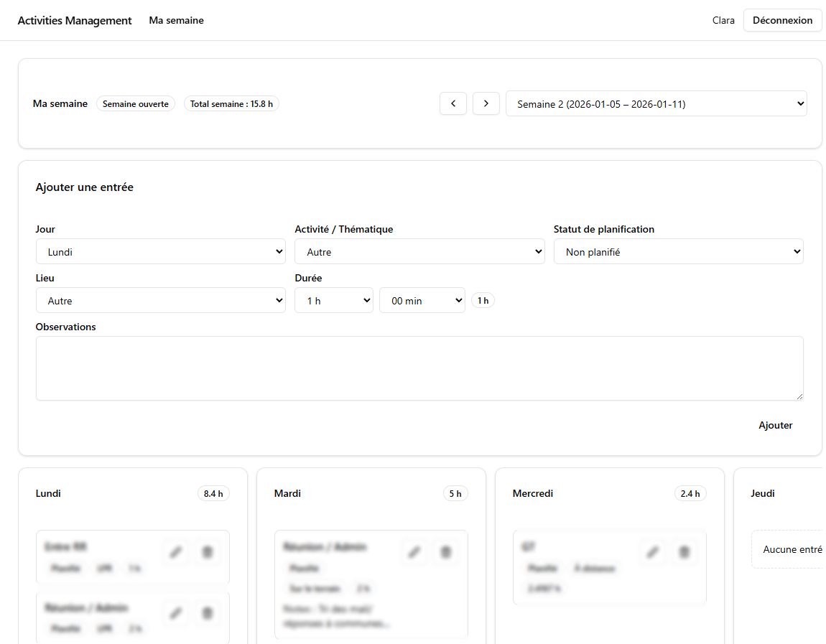This screenshot has width=826, height=644.
Task: Open the duration hours dropdown
Action: pyautogui.click(x=334, y=301)
